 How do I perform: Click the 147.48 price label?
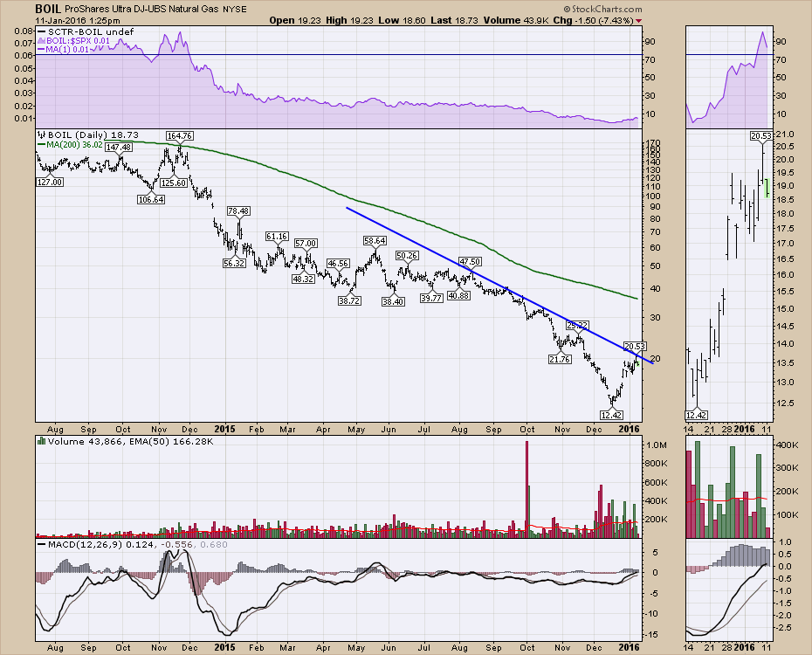(119, 147)
